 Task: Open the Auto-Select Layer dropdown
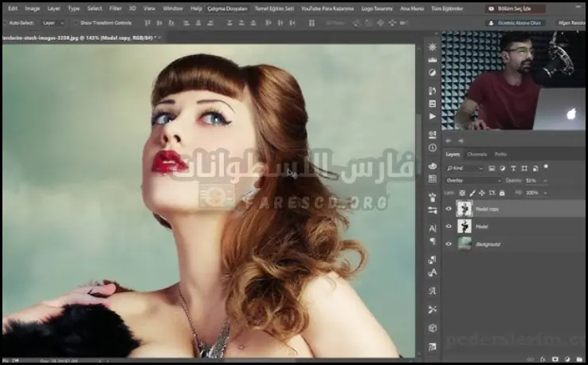[53, 23]
